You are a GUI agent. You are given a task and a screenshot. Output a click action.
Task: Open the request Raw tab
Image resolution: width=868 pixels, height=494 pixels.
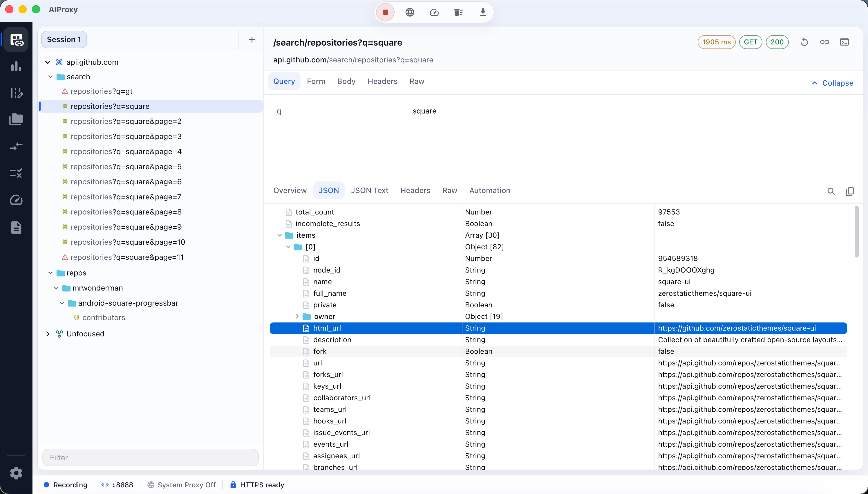click(417, 82)
